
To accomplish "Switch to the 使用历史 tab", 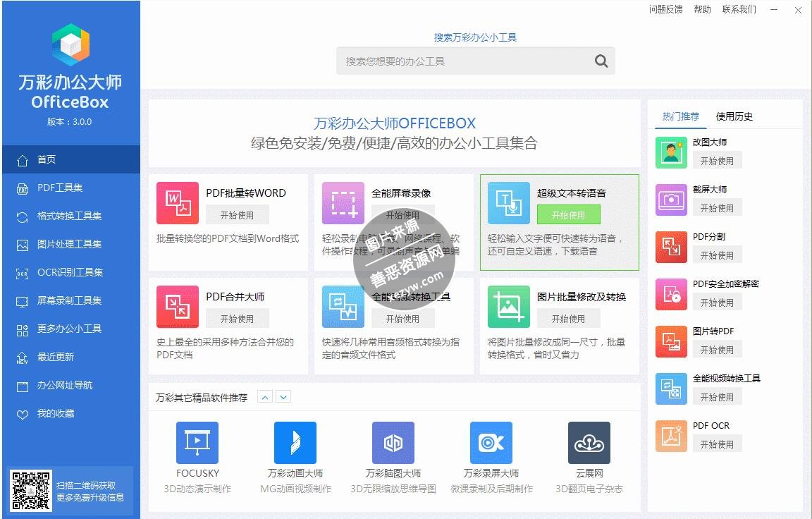I will pos(733,117).
